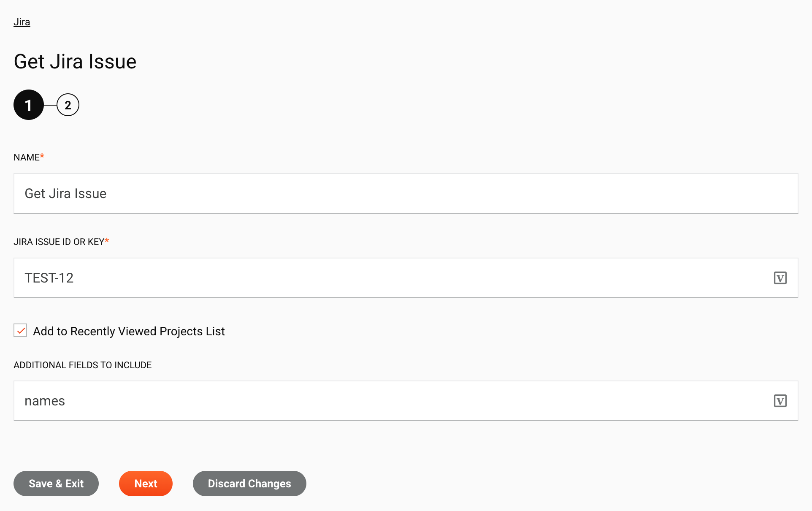The height and width of the screenshot is (511, 812).
Task: Focus the Additional Fields to Include input
Action: (x=380, y=401)
